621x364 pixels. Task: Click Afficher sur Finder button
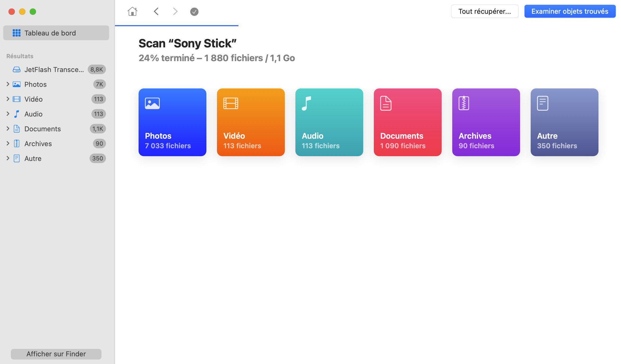point(56,354)
